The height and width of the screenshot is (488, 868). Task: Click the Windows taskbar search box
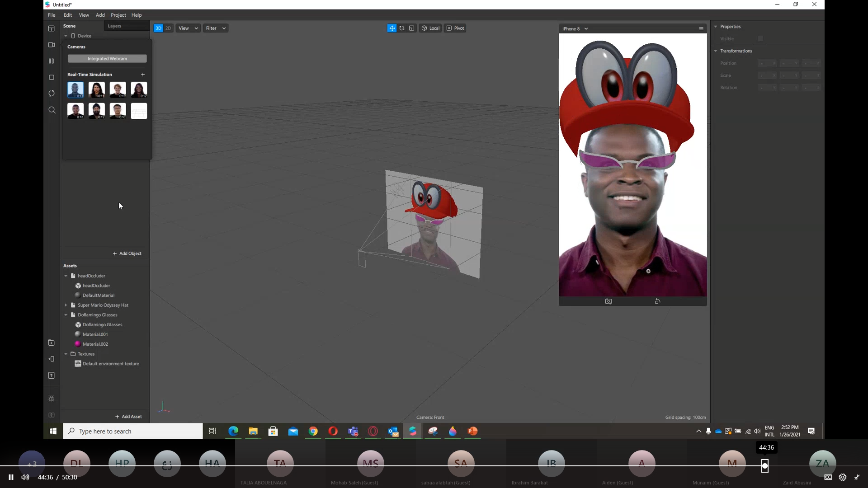pyautogui.click(x=133, y=432)
